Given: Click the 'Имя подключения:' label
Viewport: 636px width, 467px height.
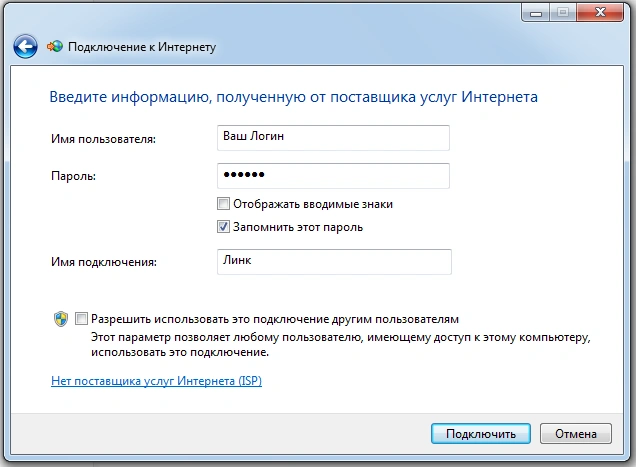Looking at the screenshot, I should [104, 262].
